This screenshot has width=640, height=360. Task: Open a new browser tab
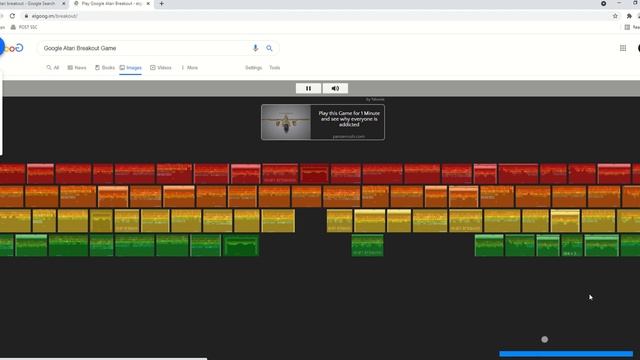point(162,4)
